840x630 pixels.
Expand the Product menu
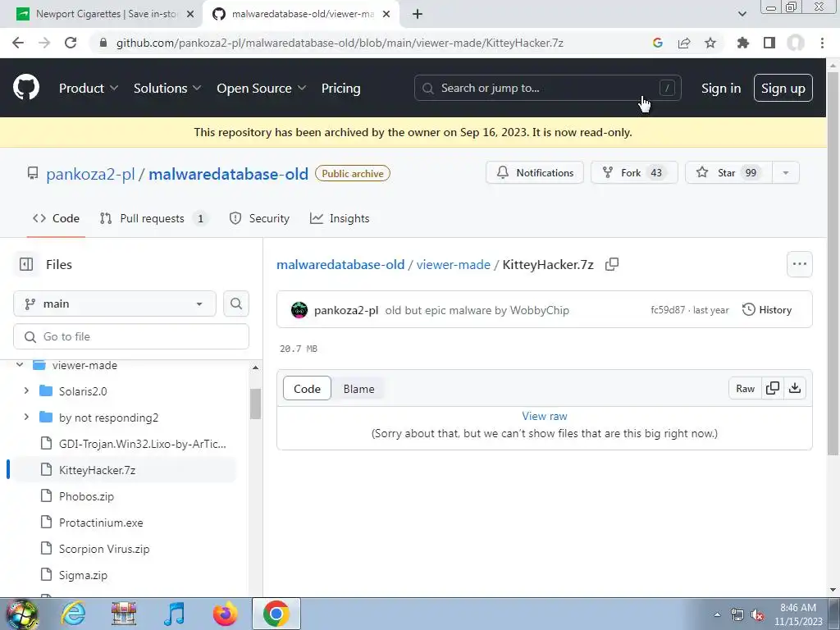[89, 89]
